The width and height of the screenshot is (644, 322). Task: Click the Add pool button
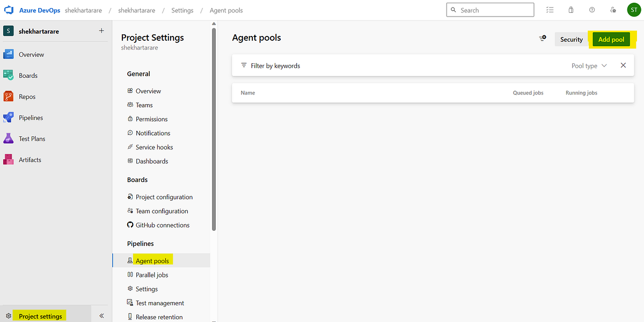coord(611,39)
